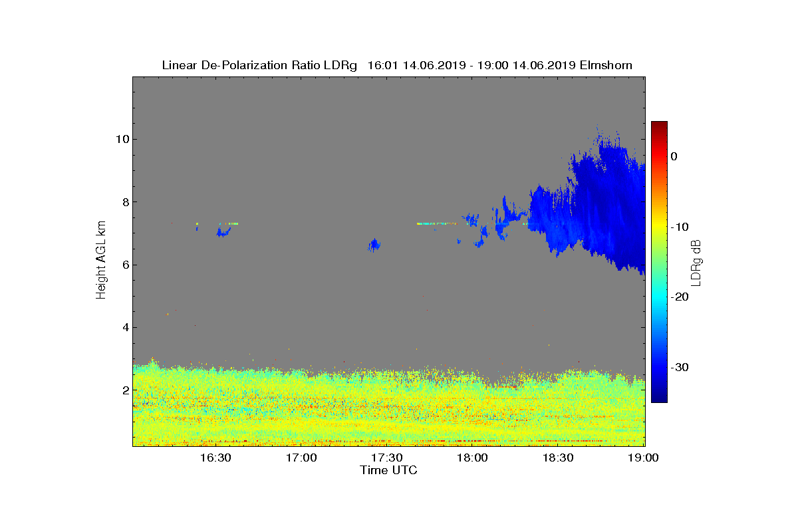Viewport: 798px width, 532px height.
Task: Click "Elmshorn" in the plot title
Action: [x=606, y=65]
